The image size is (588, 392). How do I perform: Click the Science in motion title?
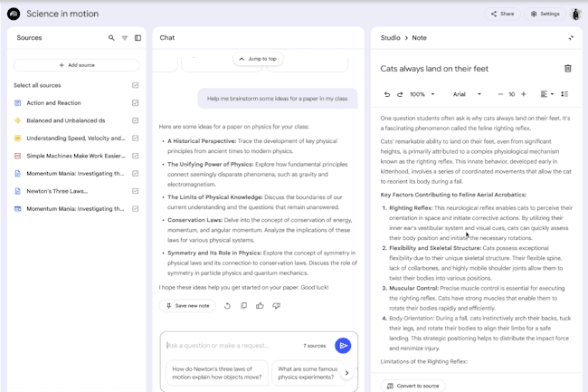[62, 14]
